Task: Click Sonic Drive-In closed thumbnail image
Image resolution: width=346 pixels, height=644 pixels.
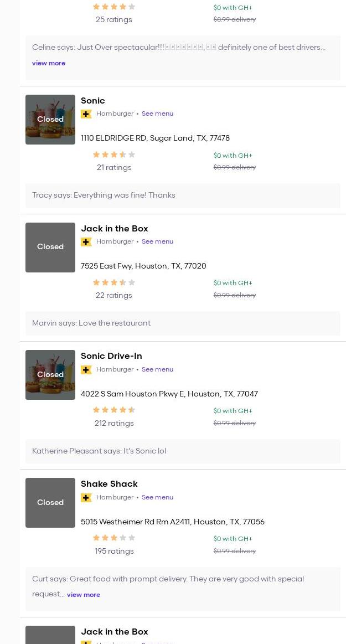Action: click(x=50, y=375)
